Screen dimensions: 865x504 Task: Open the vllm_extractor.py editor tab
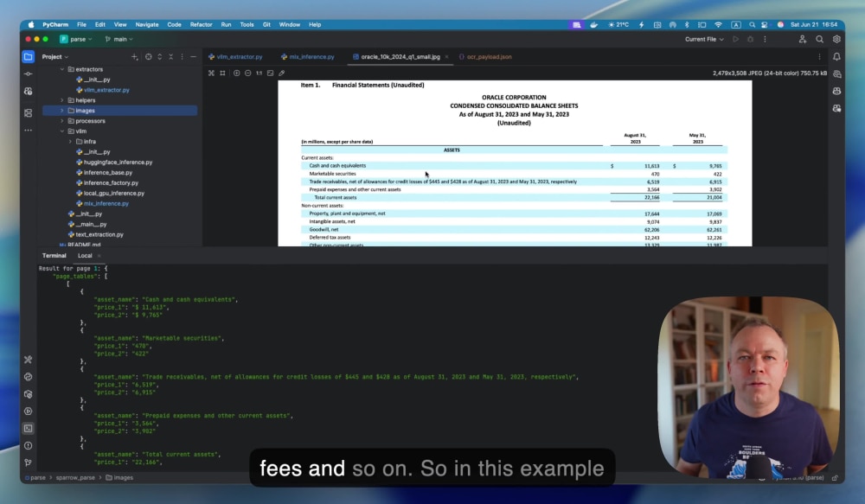point(235,57)
